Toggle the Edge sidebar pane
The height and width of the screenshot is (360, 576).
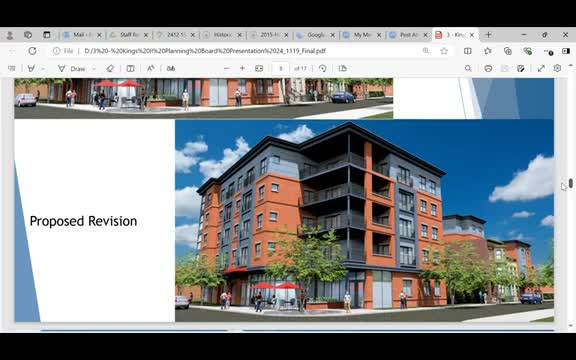tap(566, 51)
